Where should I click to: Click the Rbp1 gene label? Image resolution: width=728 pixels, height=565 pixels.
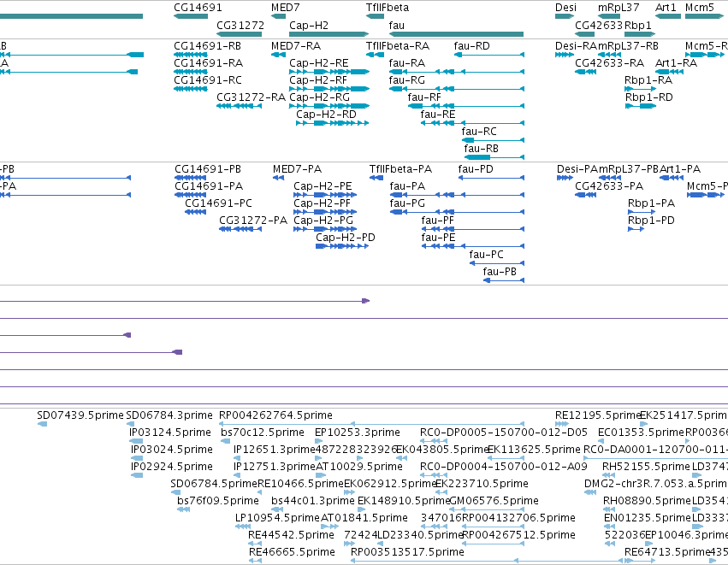tap(638, 25)
